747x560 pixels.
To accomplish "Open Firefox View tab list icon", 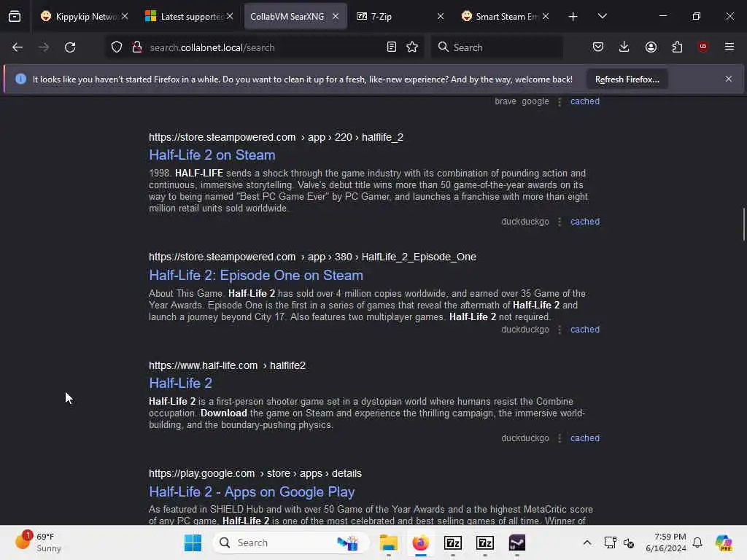I will pyautogui.click(x=15, y=16).
